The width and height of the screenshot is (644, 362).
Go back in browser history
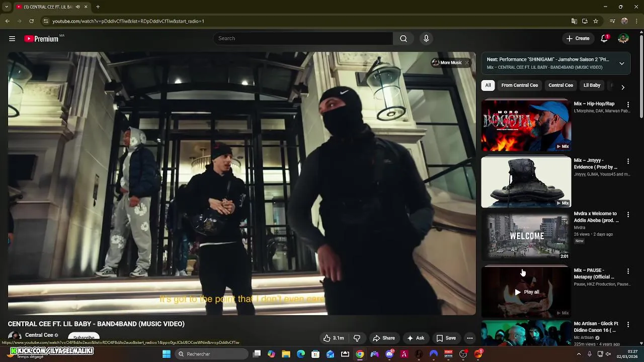click(7, 21)
